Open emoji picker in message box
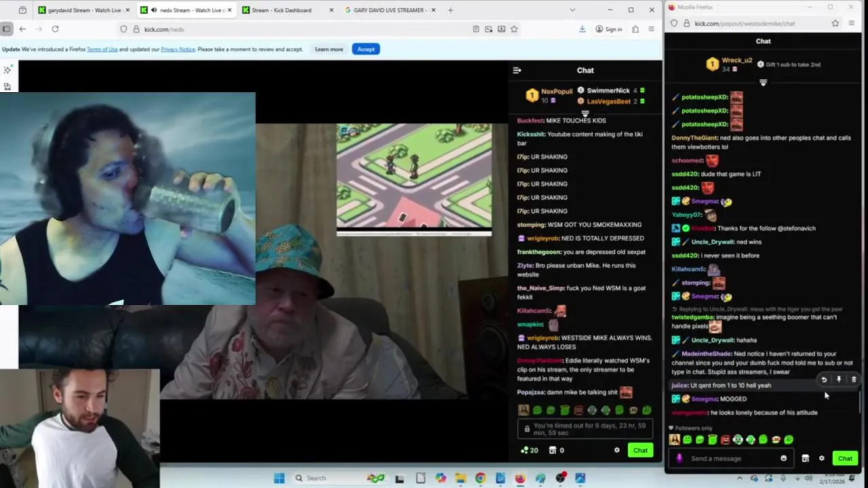 click(783, 459)
